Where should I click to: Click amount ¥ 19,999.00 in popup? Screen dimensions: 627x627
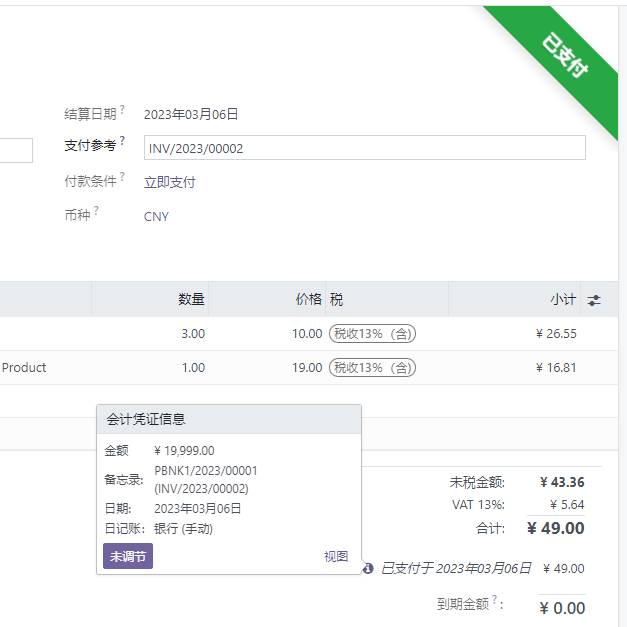click(x=184, y=451)
